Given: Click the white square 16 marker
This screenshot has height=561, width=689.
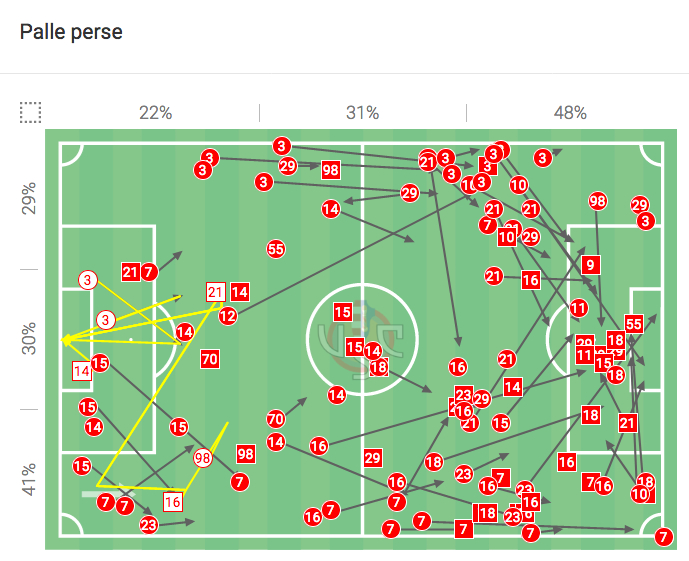Looking at the screenshot, I should (x=173, y=501).
